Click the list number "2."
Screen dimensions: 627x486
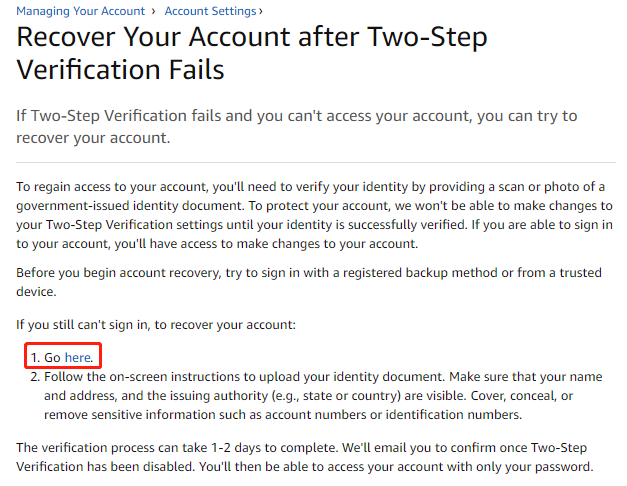tap(33, 376)
